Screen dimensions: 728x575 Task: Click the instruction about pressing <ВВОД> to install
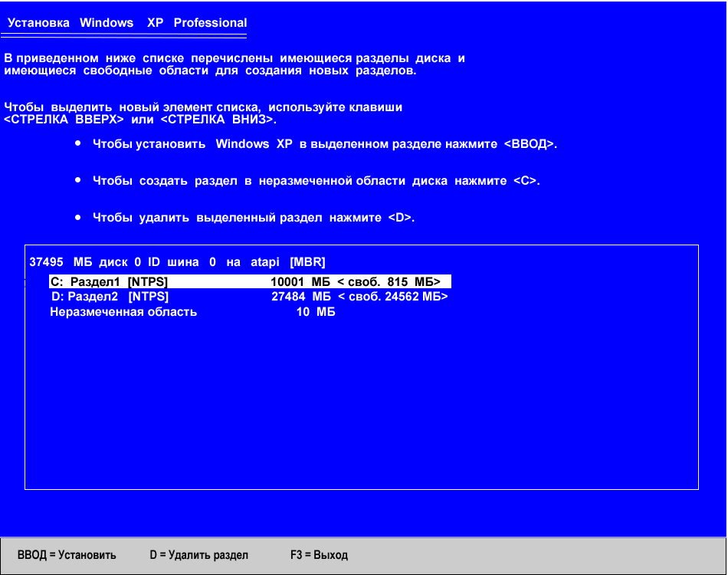tap(325, 144)
